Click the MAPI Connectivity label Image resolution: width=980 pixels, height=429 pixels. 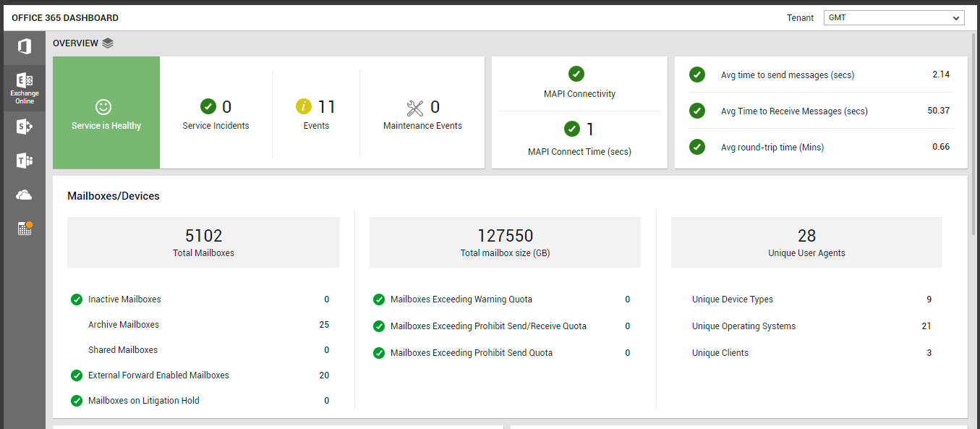pos(579,94)
